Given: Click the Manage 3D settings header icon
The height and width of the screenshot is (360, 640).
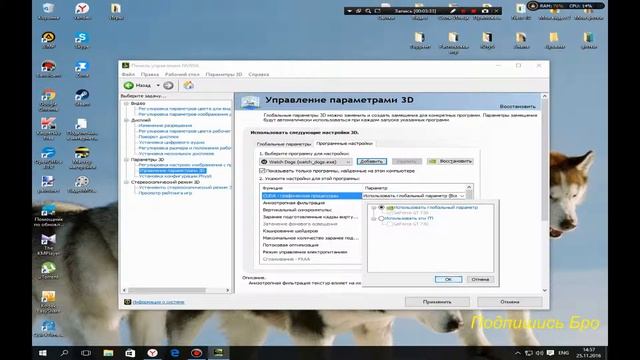Looking at the screenshot, I should (x=250, y=102).
